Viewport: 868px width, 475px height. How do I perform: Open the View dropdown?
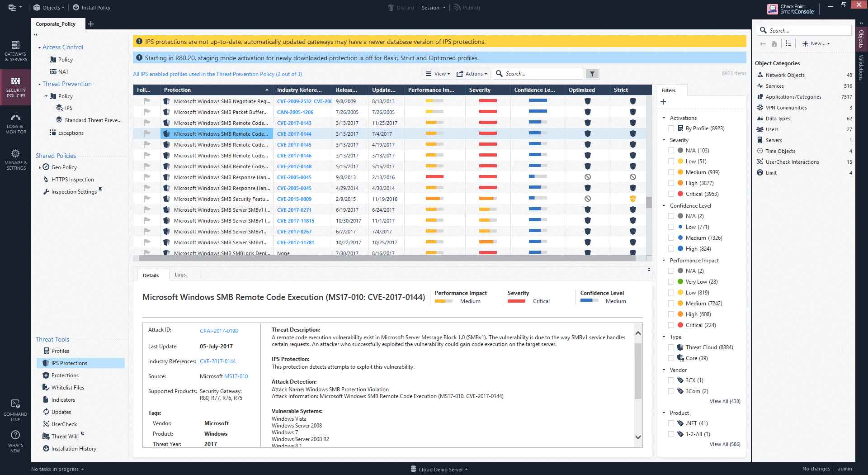coord(437,74)
